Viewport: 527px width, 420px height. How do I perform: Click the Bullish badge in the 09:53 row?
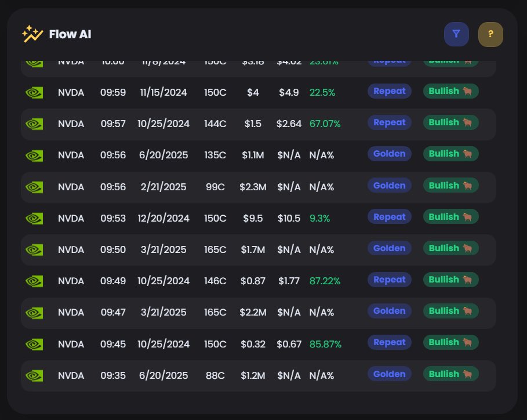[450, 217]
